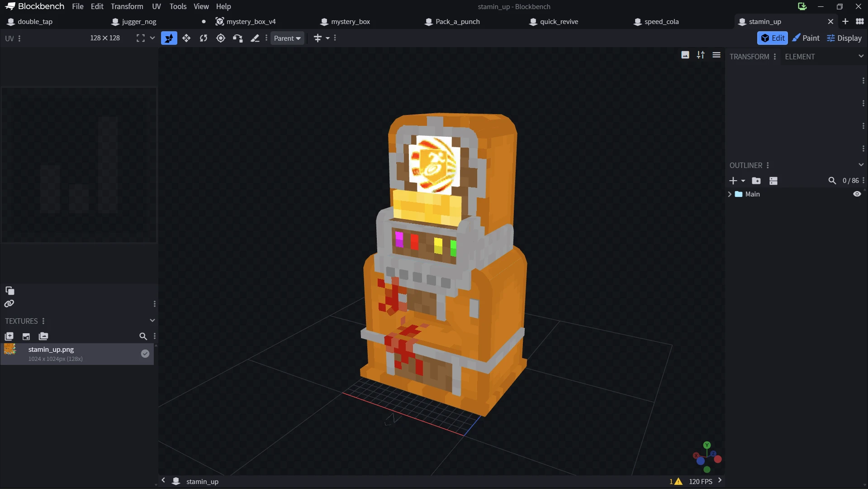Open the warning indicator in status bar
The height and width of the screenshot is (489, 868).
[676, 481]
